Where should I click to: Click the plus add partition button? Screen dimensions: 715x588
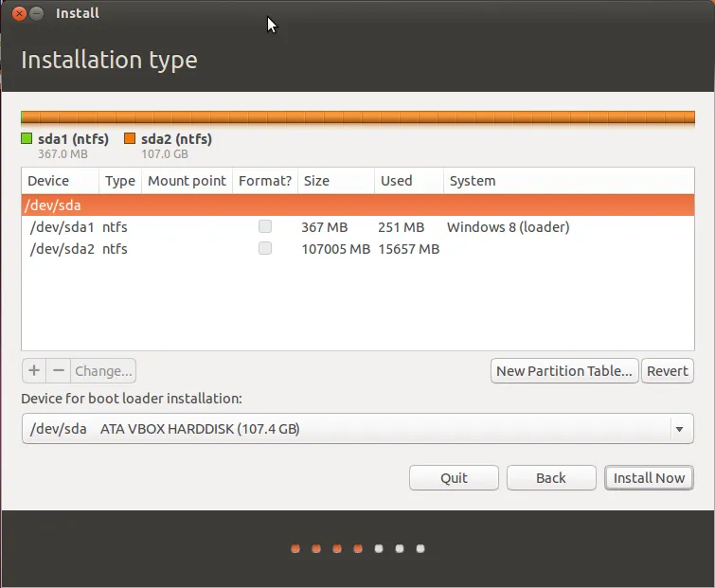[x=34, y=370]
